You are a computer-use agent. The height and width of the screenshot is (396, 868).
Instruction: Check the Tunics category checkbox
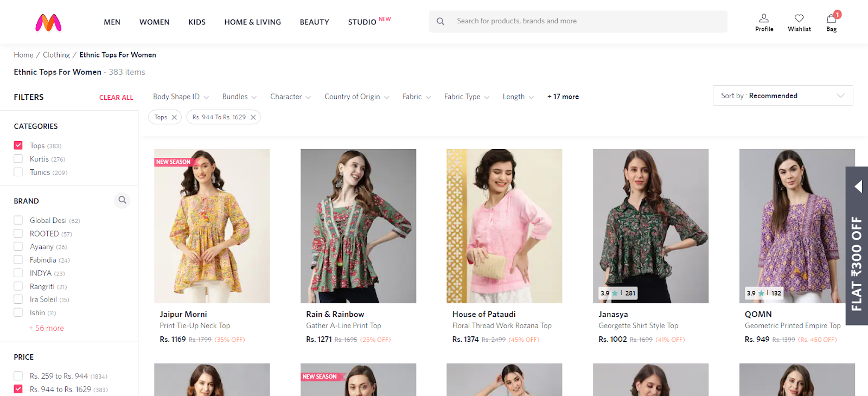tap(18, 172)
